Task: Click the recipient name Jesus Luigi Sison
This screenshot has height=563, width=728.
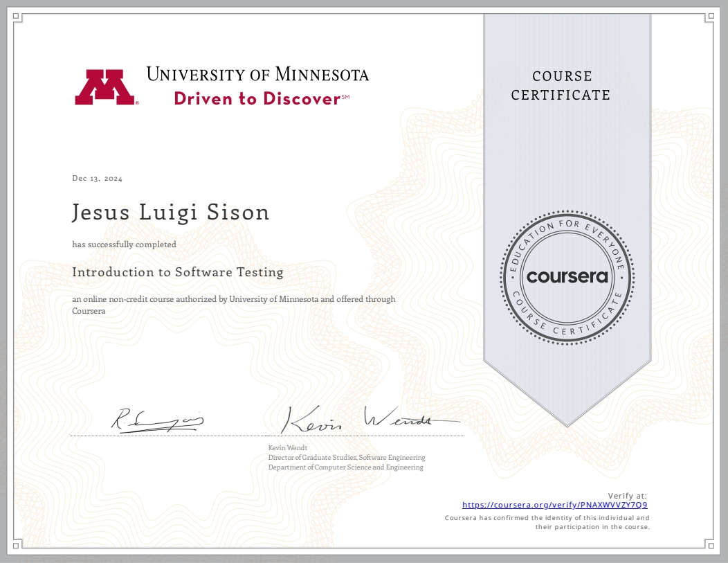Action: [170, 212]
